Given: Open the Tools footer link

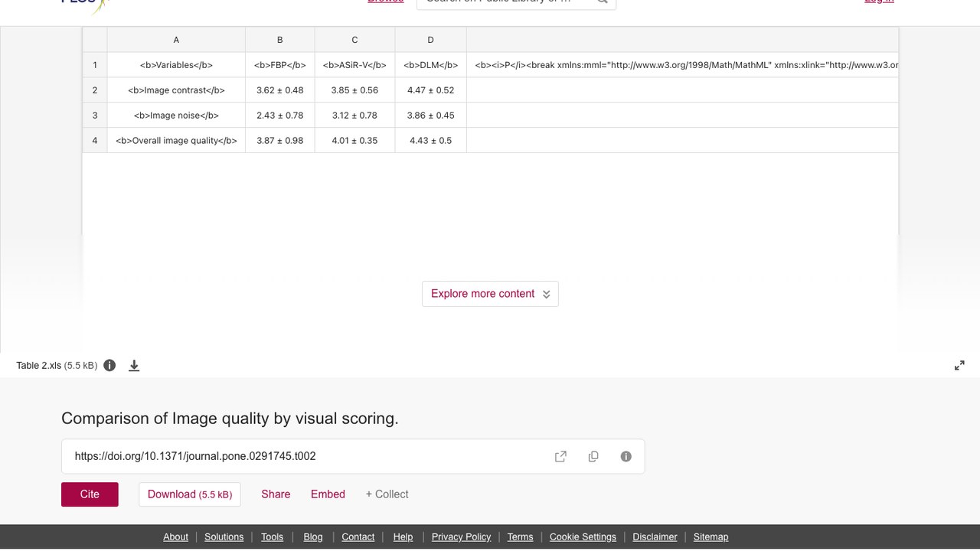Looking at the screenshot, I should coord(272,537).
